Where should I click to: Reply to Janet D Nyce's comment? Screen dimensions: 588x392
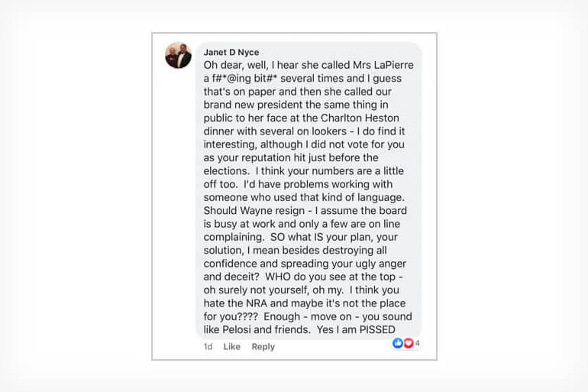(263, 347)
